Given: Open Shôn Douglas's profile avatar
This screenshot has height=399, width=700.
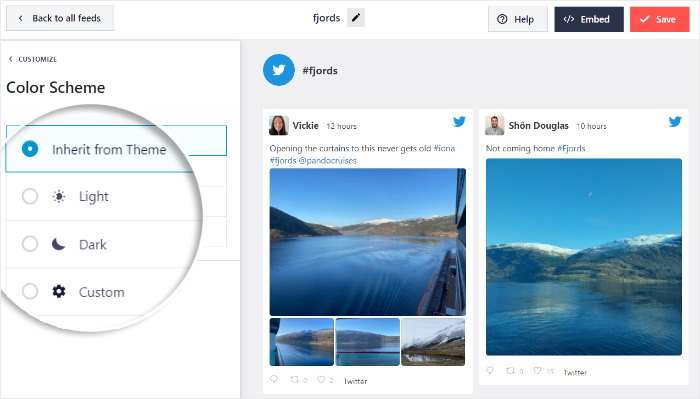Looking at the screenshot, I should [x=495, y=125].
